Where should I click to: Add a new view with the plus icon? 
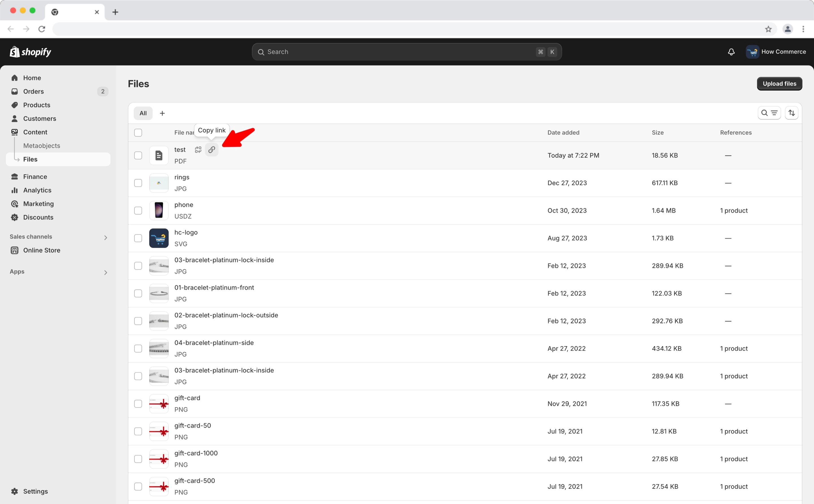point(163,113)
